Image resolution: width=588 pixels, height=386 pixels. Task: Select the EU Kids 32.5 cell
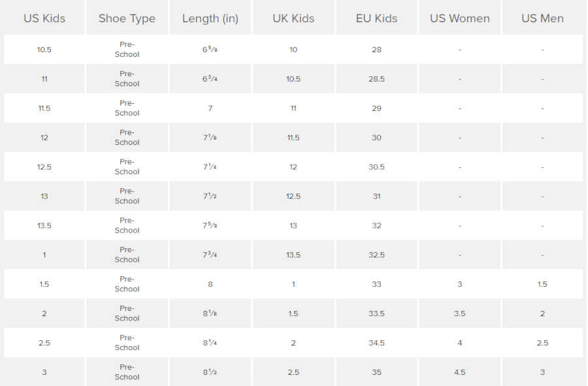pyautogui.click(x=376, y=255)
